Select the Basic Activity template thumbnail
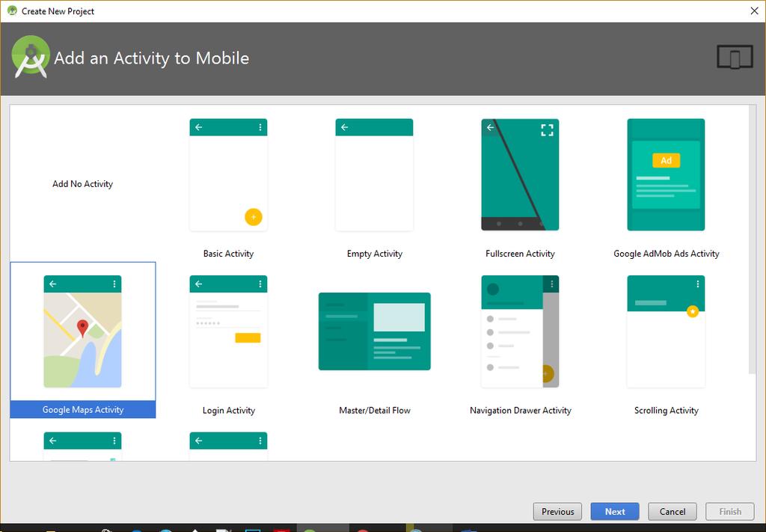 (x=228, y=174)
